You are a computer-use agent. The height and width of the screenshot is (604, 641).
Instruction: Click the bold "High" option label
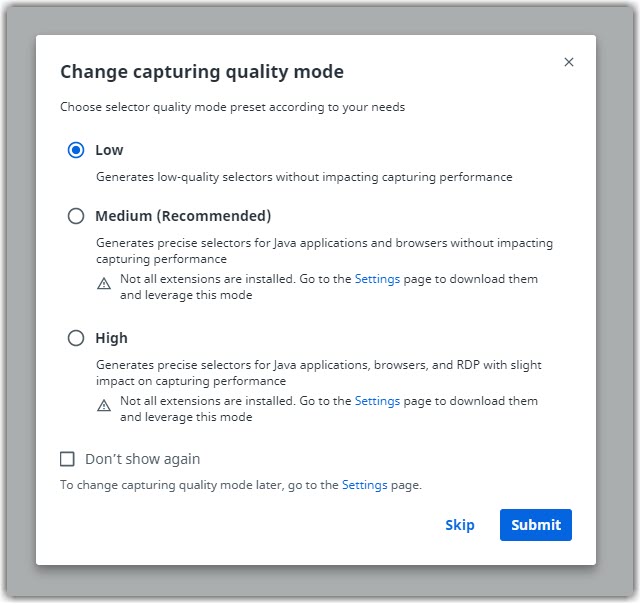click(x=111, y=338)
